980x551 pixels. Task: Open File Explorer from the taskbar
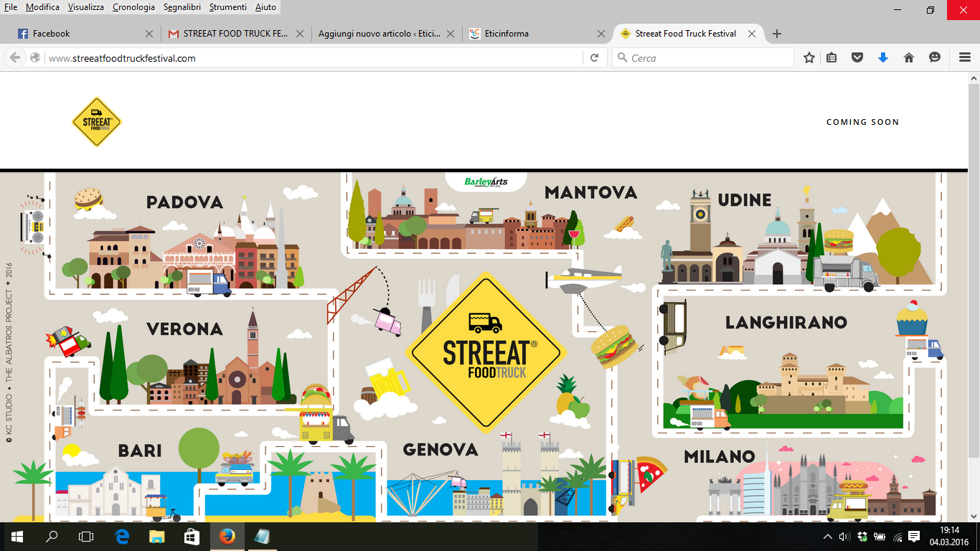point(156,536)
